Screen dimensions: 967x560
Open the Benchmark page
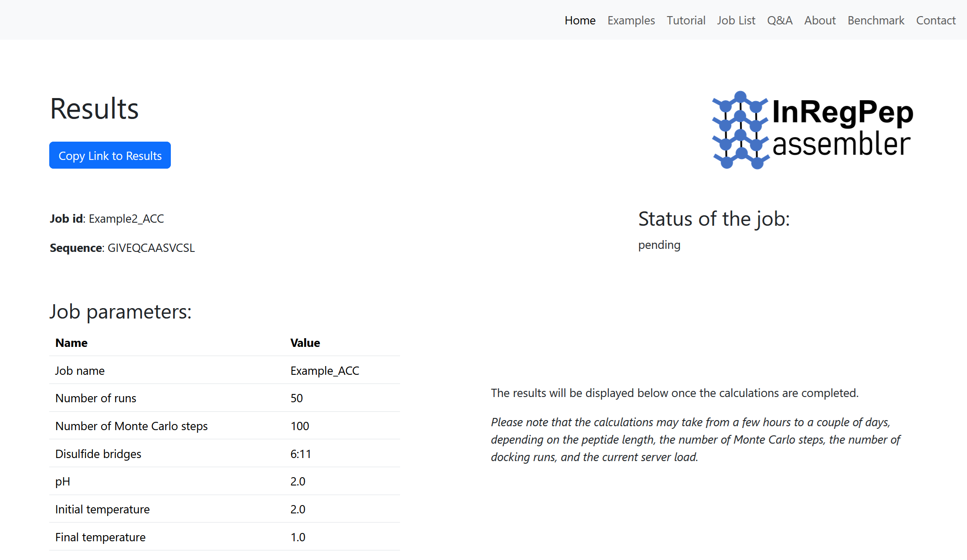(876, 20)
